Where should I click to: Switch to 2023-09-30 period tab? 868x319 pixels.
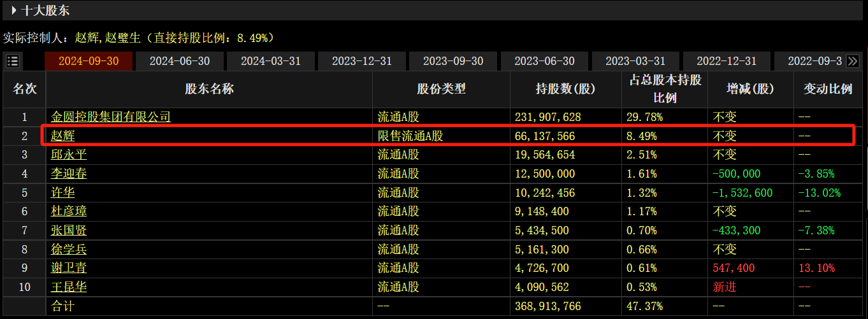pos(453,61)
